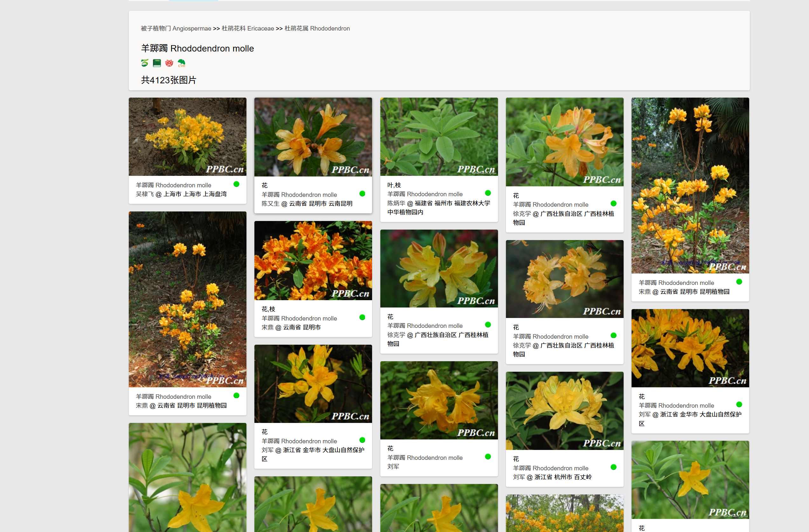The image size is (809, 532).
Task: Click the red lotus flower icon
Action: 169,63
